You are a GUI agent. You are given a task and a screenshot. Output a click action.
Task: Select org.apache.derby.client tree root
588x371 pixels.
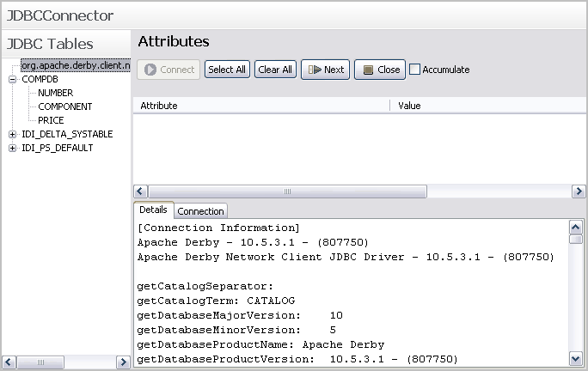tap(76, 65)
